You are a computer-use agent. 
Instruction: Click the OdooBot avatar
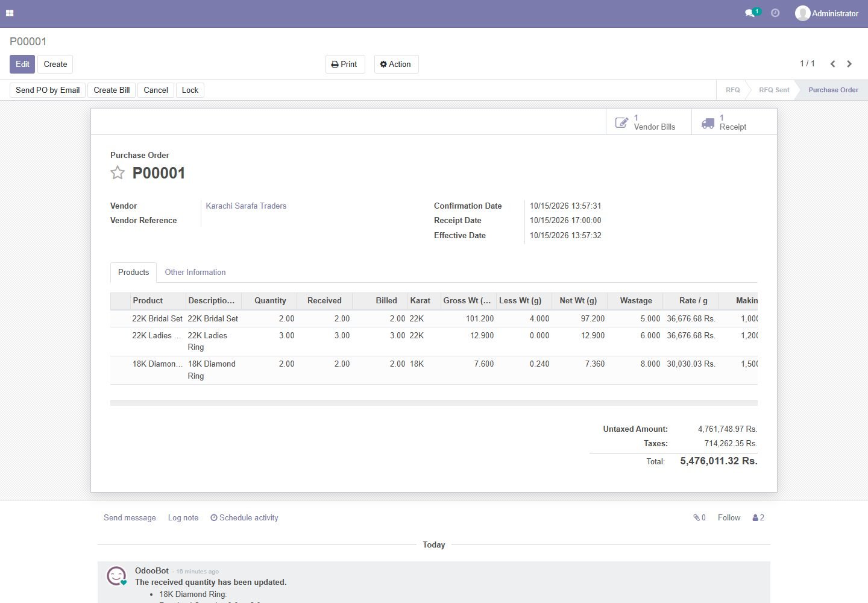[x=116, y=576]
